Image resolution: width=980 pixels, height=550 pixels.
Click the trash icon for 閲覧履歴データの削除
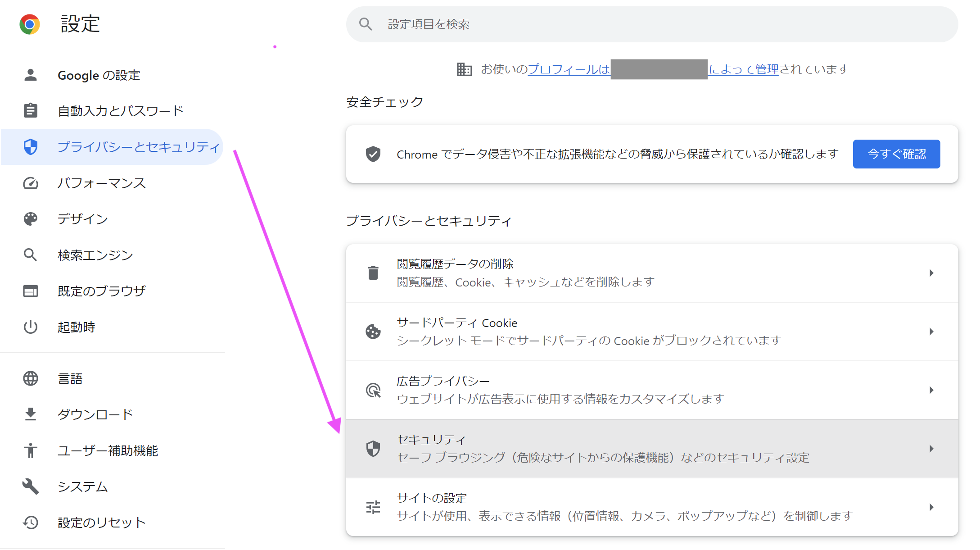[x=373, y=273]
